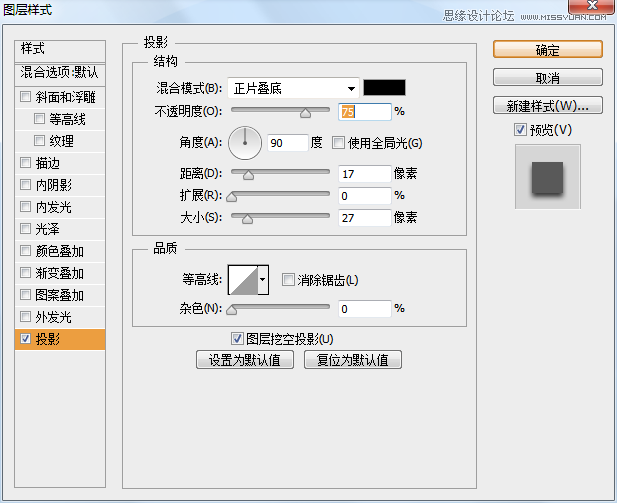Enable 图案叠加 checkbox
Screen dimensions: 617x503
point(26,295)
